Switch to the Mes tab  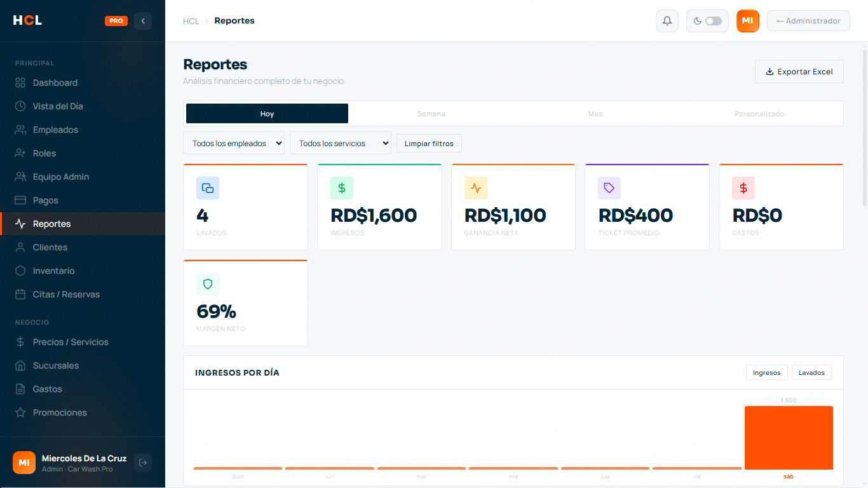[x=595, y=114]
